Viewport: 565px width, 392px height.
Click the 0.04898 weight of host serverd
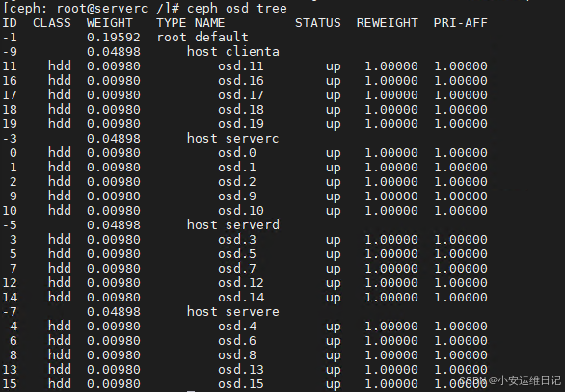(x=114, y=225)
